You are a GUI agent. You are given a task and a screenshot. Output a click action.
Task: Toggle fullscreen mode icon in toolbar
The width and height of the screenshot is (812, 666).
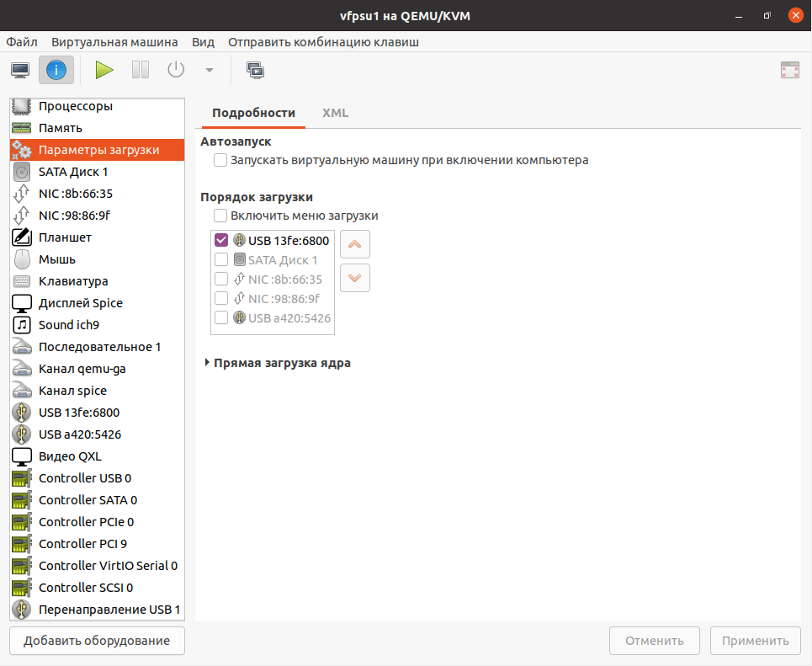[790, 70]
